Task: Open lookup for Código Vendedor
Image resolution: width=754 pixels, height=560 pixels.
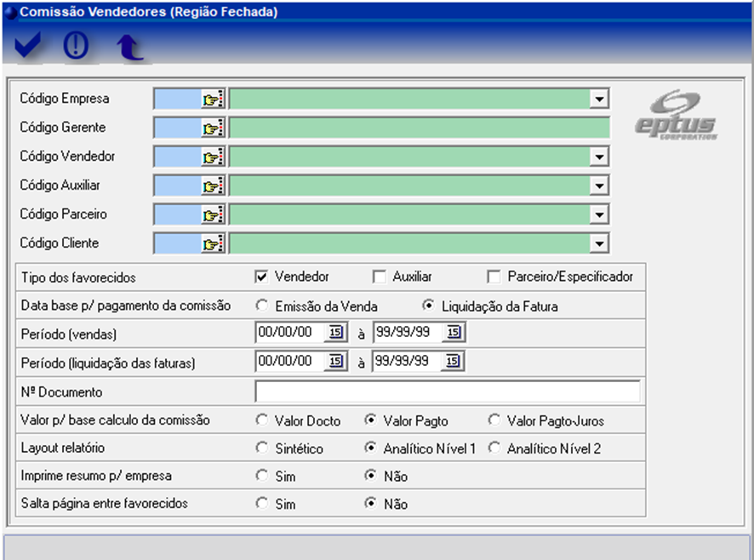Action: coord(211,157)
